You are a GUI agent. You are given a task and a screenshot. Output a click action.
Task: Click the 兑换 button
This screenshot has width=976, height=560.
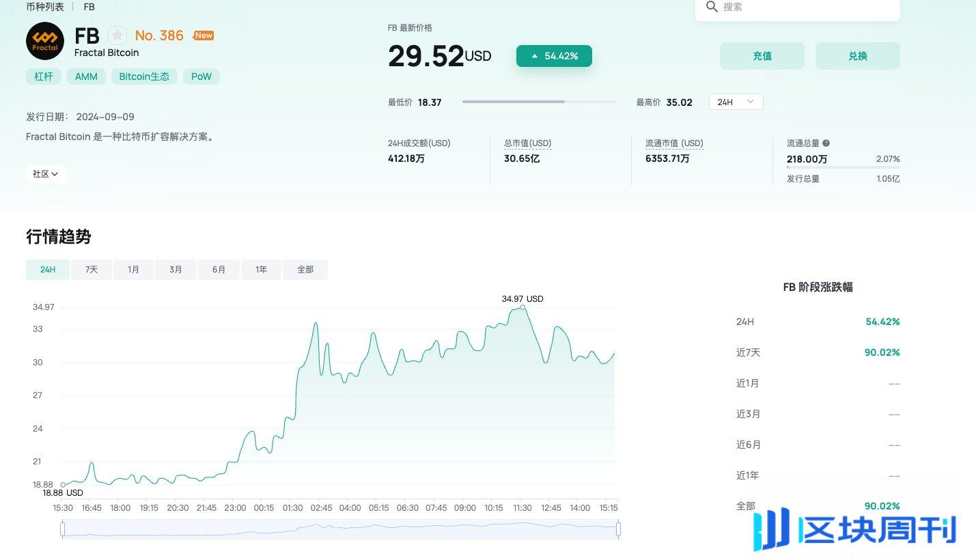point(858,56)
